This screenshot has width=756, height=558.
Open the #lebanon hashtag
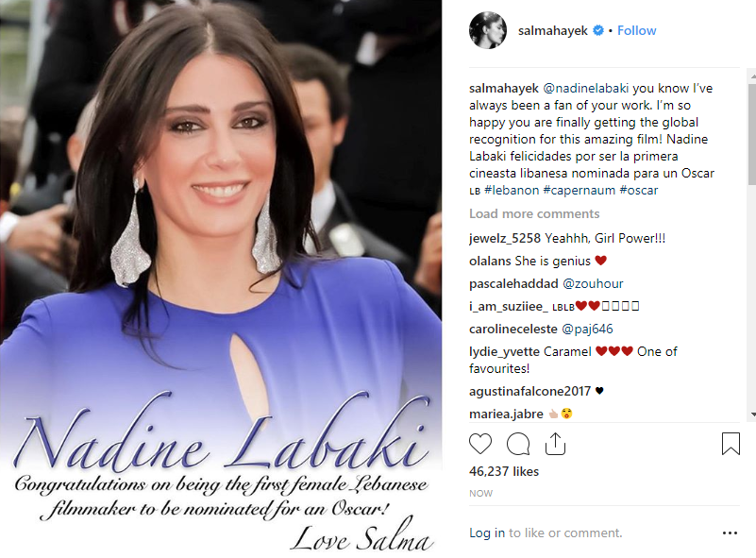click(512, 190)
